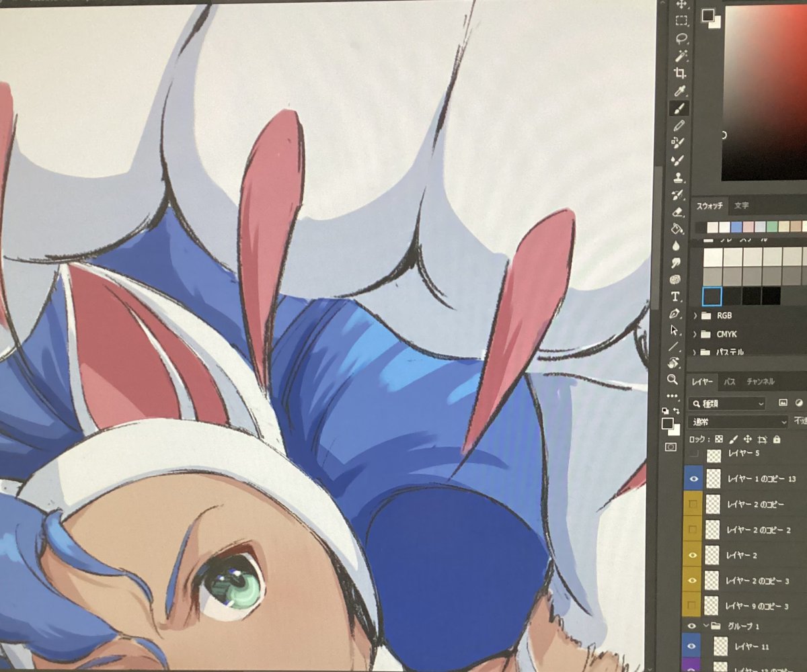The image size is (807, 672).
Task: Open foreground color picker in color panel
Action: (x=707, y=14)
